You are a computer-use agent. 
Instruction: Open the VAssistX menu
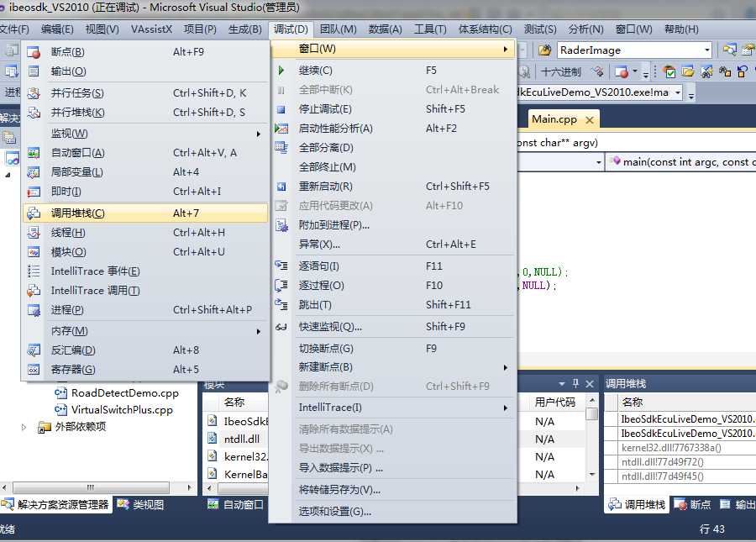[151, 29]
